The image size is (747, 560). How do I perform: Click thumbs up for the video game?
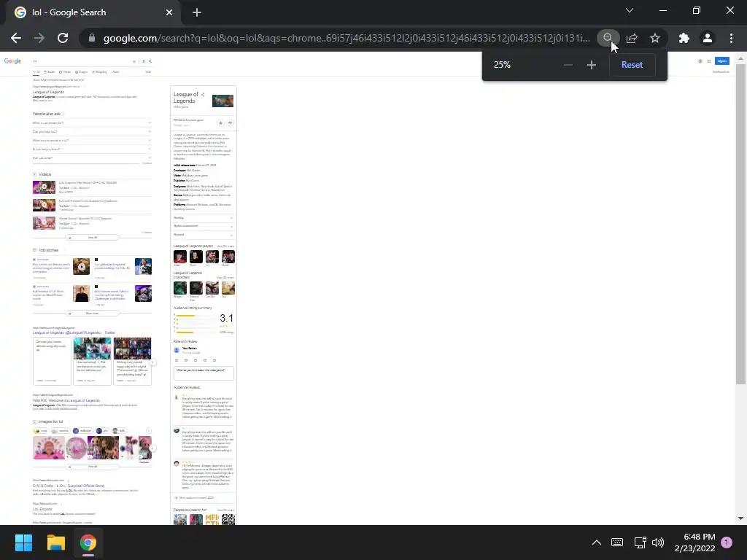[x=220, y=122]
